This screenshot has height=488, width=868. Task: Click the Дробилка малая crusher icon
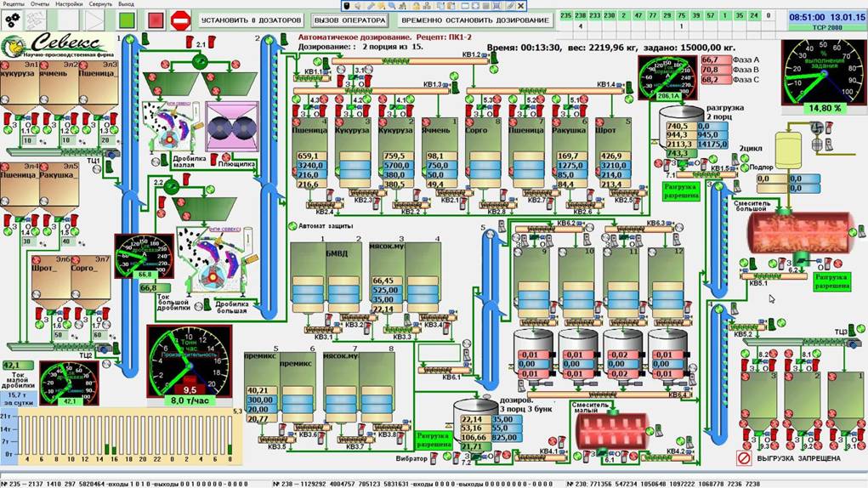(168, 128)
